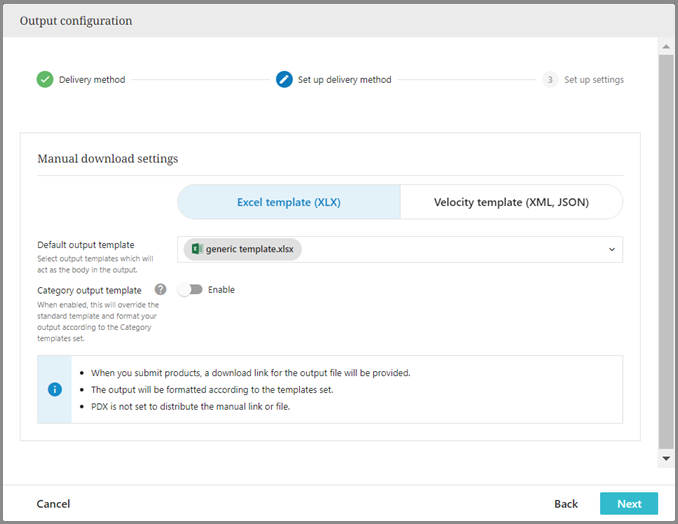Click the Set up delivery method step label
The height and width of the screenshot is (524, 678).
[345, 80]
